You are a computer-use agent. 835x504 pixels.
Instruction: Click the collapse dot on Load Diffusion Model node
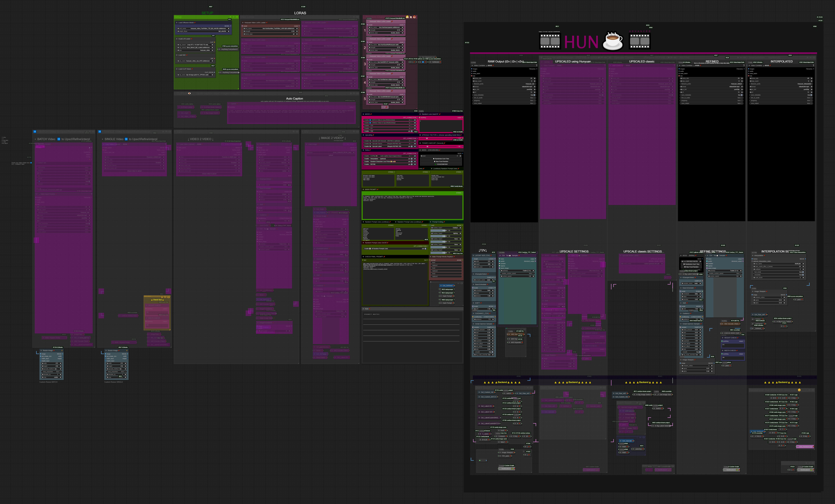[x=177, y=23]
